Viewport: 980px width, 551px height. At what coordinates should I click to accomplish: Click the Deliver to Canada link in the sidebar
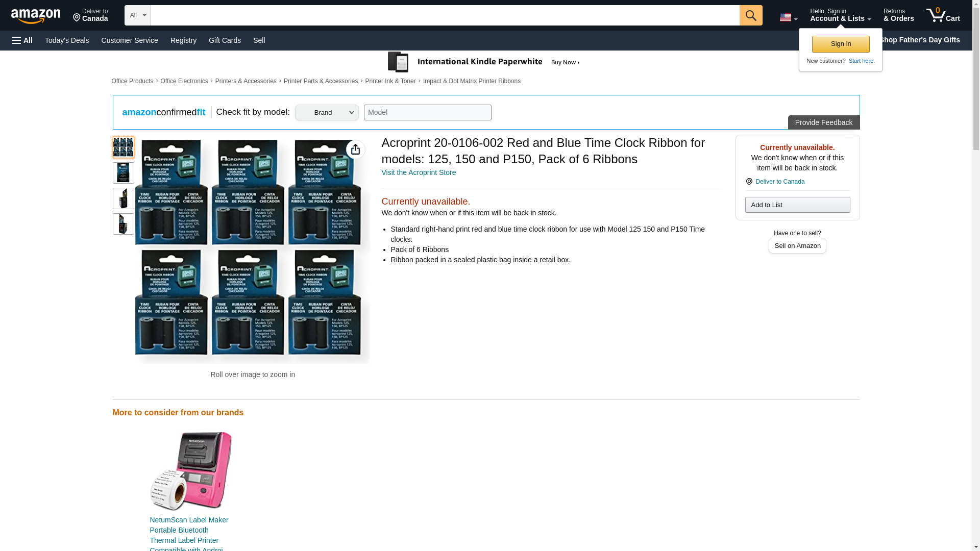[779, 182]
